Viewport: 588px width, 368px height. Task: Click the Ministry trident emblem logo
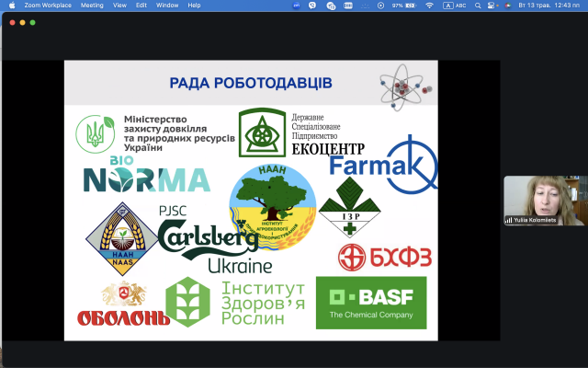(96, 134)
